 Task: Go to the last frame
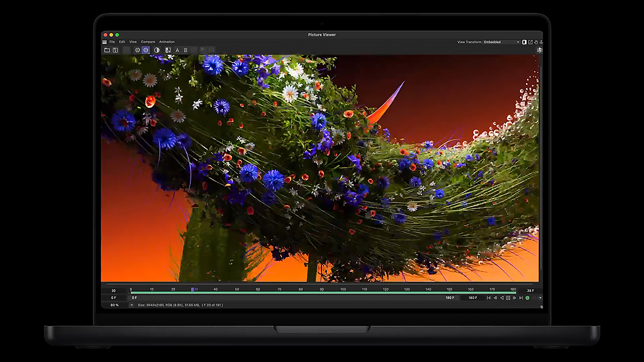pyautogui.click(x=521, y=298)
